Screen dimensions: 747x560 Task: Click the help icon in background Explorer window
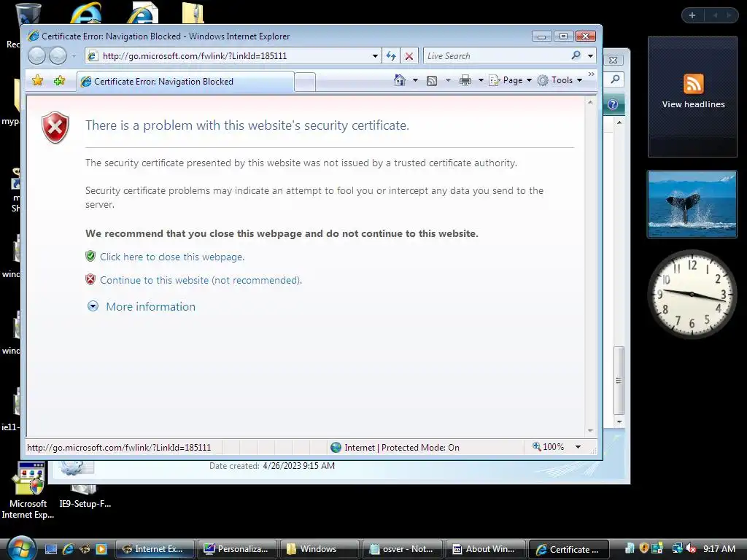[x=613, y=104]
